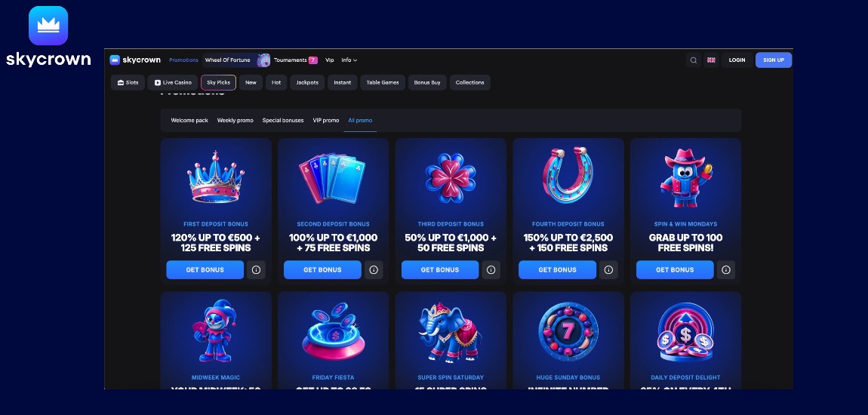Click '120% UP TO €500 + 125 FREE SPINS' text

[216, 243]
